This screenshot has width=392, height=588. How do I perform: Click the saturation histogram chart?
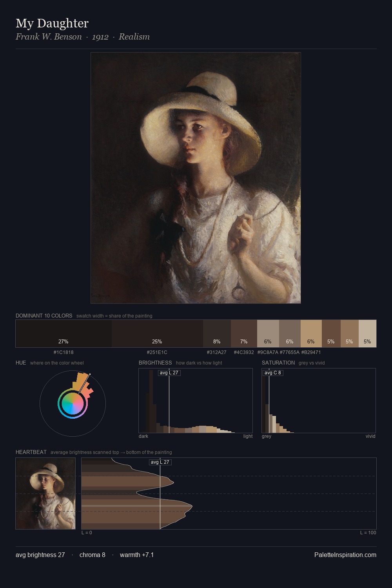319,401
